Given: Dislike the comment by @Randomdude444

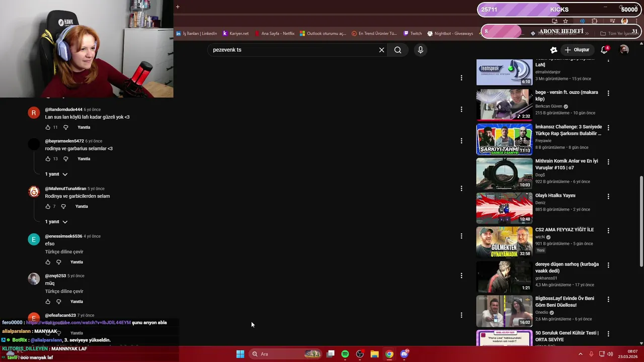Looking at the screenshot, I should 65,127.
